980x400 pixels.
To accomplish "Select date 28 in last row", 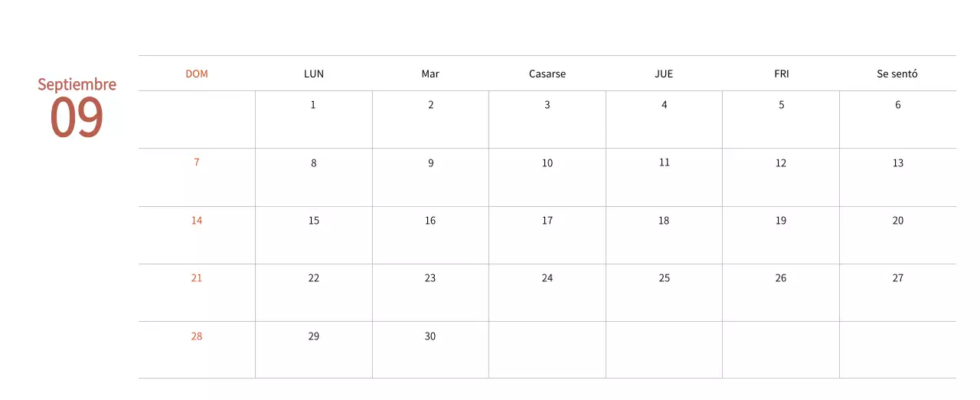I will tap(197, 336).
